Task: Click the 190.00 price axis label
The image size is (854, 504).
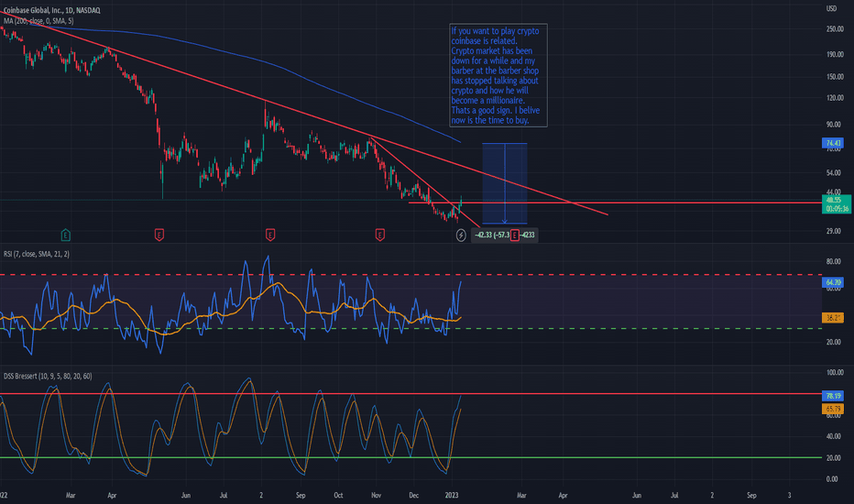Action: [835, 54]
